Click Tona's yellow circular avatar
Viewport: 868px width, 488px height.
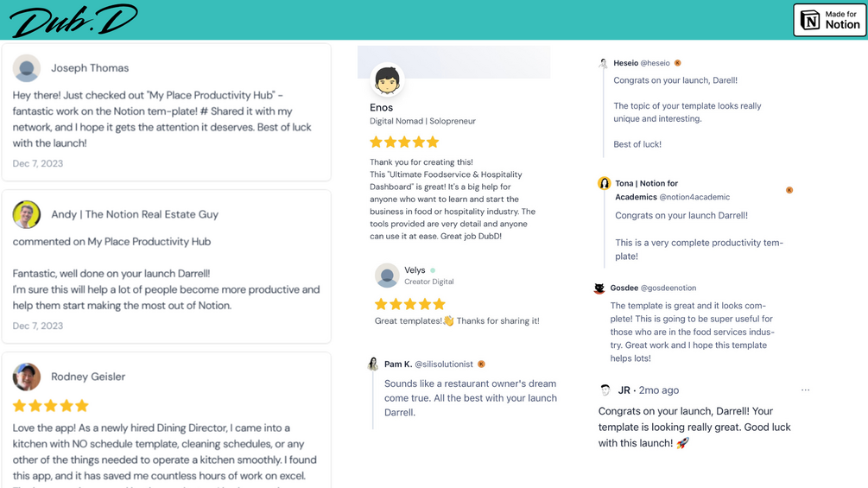pos(604,183)
